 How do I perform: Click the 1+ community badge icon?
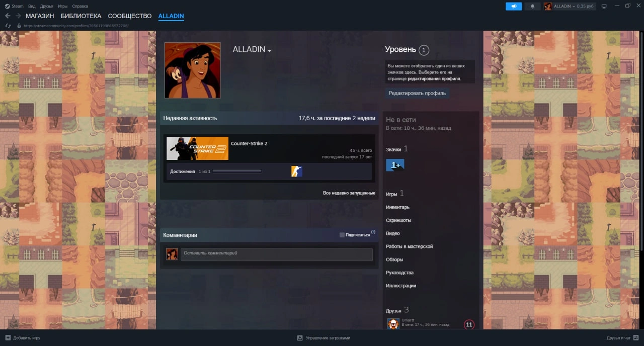[395, 165]
